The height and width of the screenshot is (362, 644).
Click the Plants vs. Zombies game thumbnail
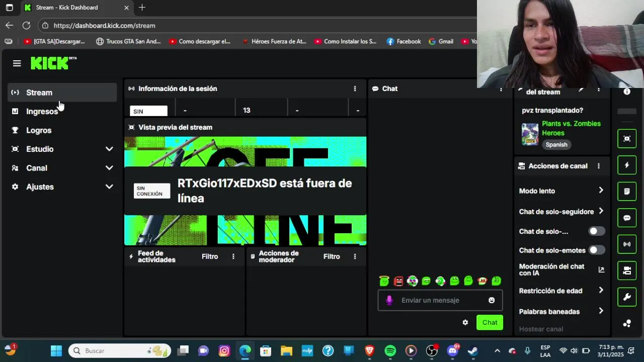(530, 134)
